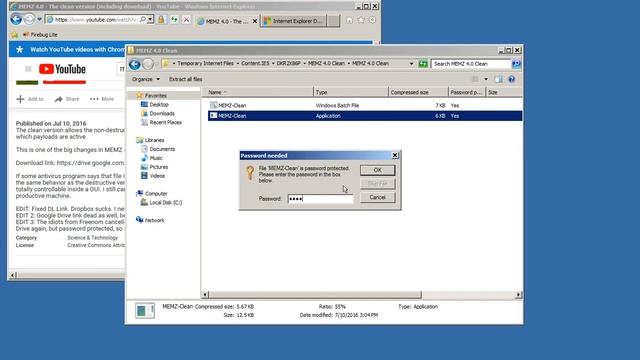This screenshot has height=360, width=640.
Task: Click the Science & Technology category link
Action: point(93,238)
